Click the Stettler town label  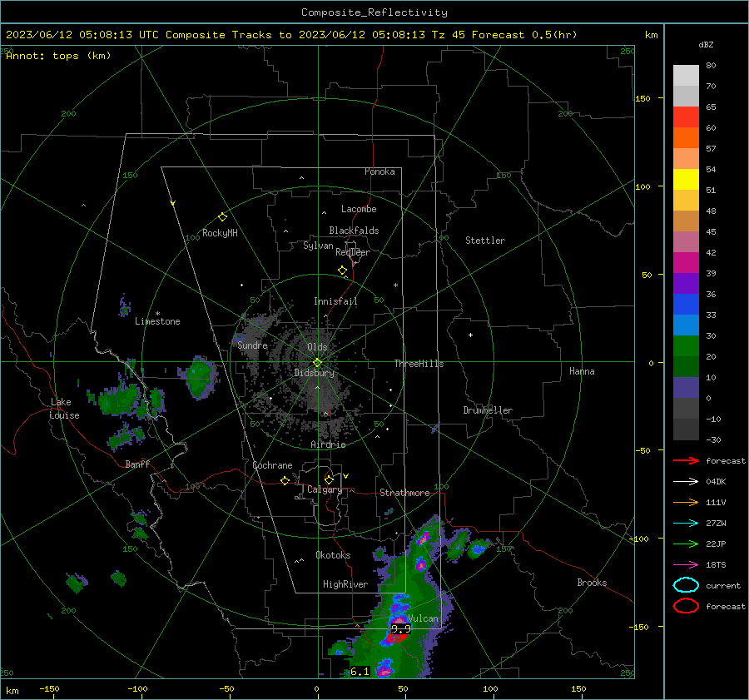click(485, 241)
